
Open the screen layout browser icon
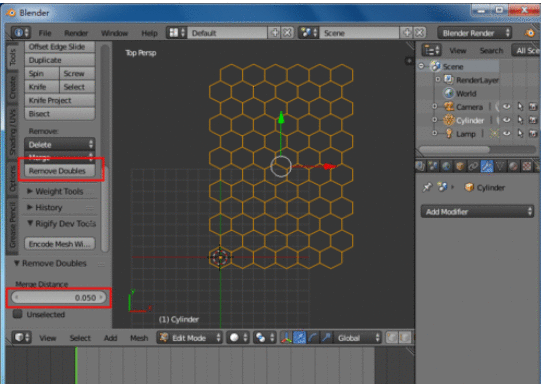pyautogui.click(x=176, y=33)
